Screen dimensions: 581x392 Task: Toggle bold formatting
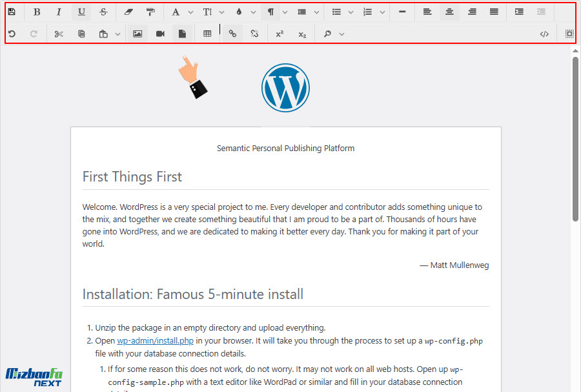point(37,12)
